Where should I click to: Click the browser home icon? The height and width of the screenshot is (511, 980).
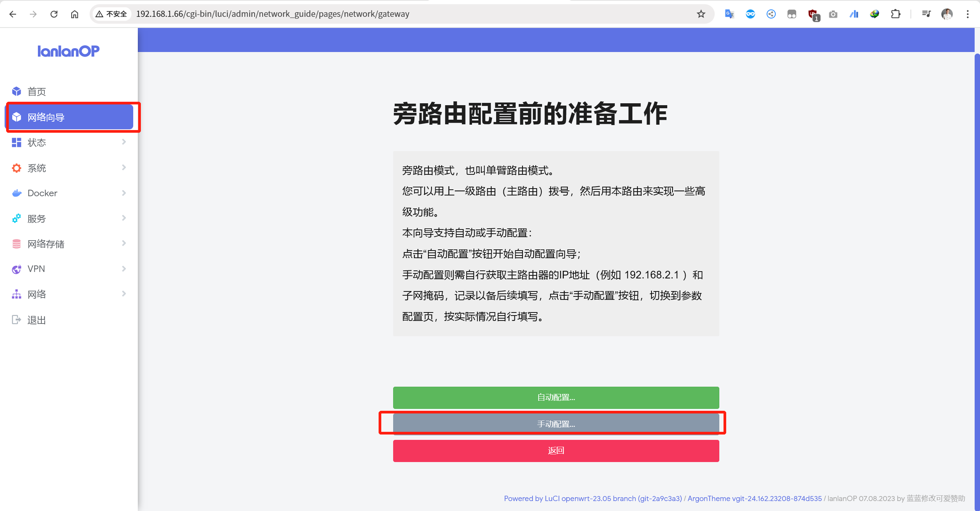[x=75, y=14]
